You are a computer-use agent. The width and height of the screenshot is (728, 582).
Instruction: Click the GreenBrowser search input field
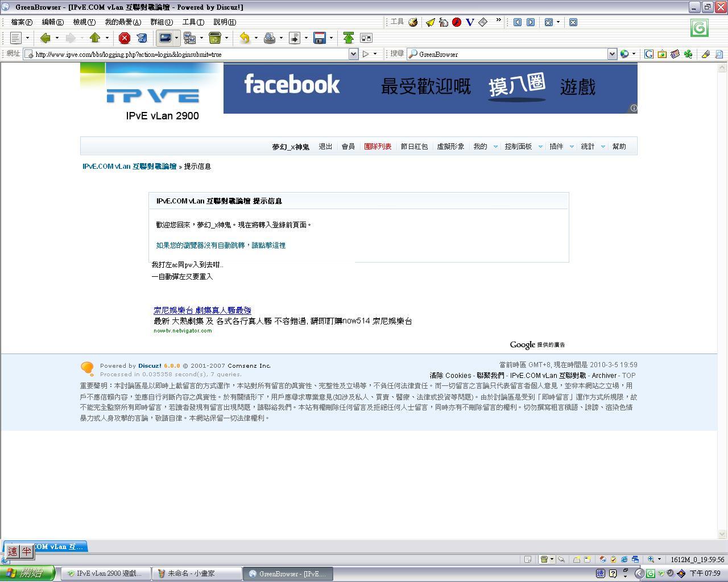tap(512, 54)
